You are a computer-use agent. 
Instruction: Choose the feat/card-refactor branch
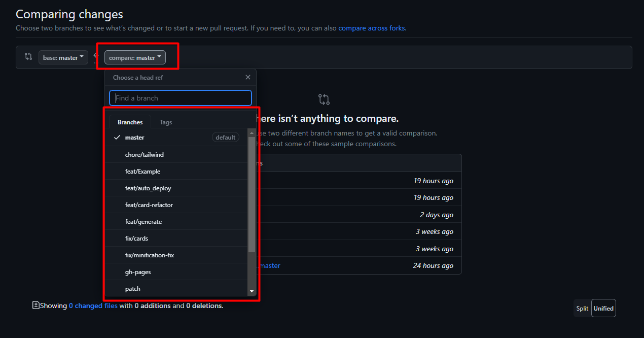click(x=149, y=205)
